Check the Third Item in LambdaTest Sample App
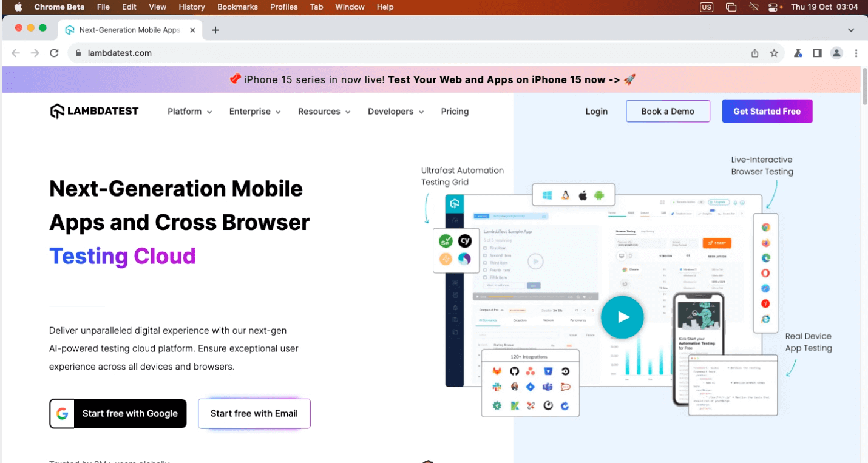Image resolution: width=868 pixels, height=463 pixels. click(485, 263)
